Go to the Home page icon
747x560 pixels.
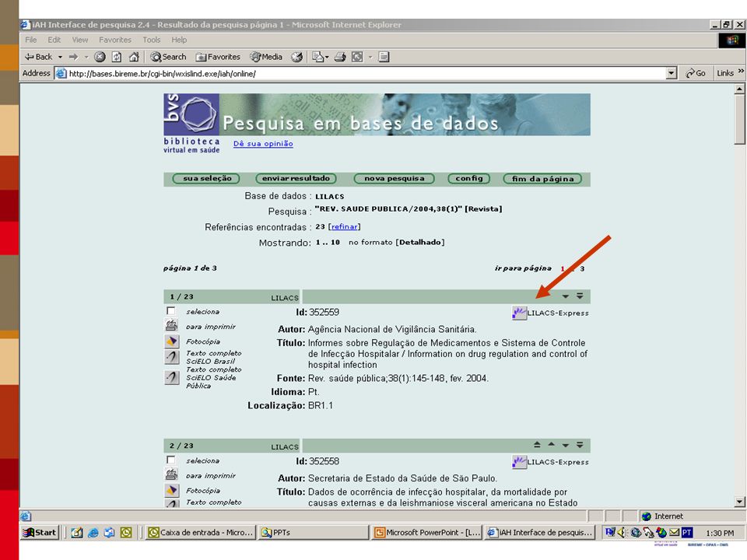coord(135,57)
